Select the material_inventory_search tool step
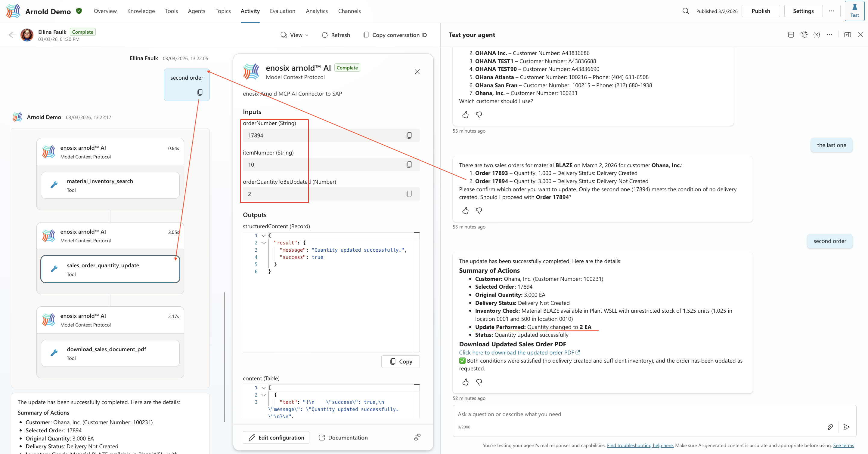Viewport: 868px width, 454px height. (110, 185)
